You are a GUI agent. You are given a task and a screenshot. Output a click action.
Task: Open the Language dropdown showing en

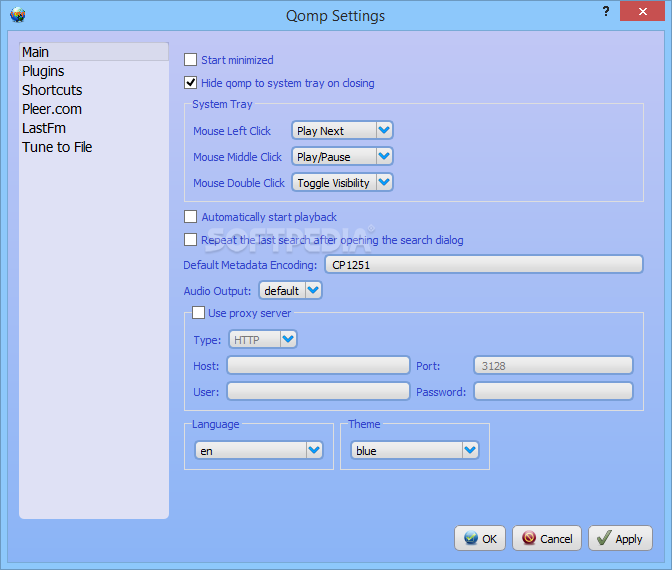coord(259,450)
